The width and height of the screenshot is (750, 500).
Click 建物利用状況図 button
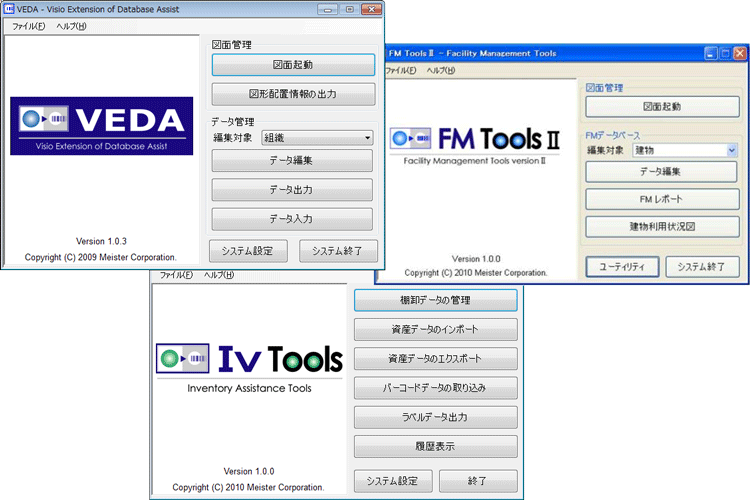[x=662, y=227]
